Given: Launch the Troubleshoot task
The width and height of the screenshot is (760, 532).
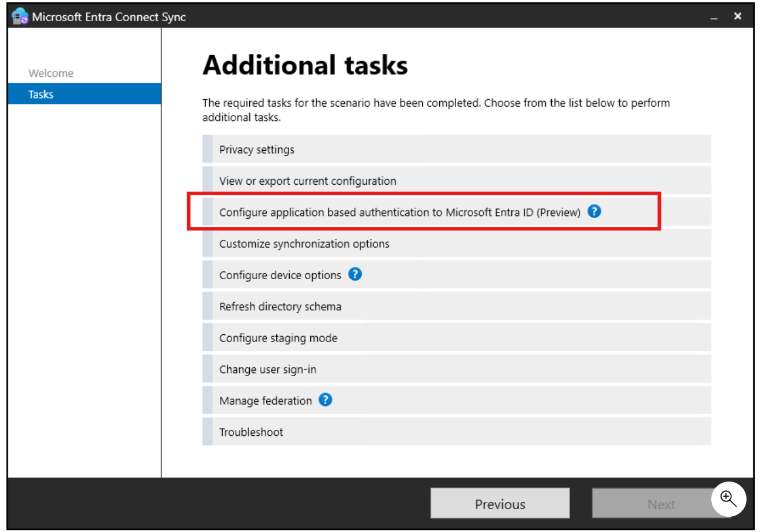Looking at the screenshot, I should point(410,432).
